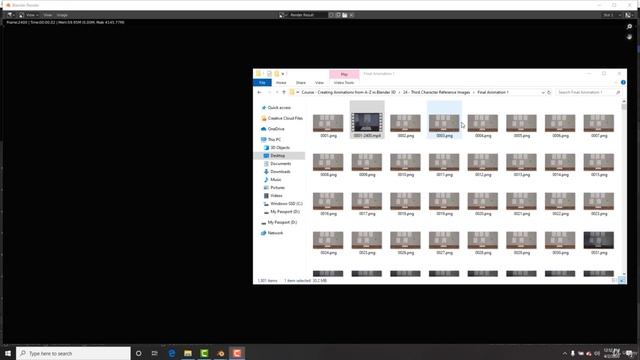Open the Video Tools ribbon tab

tap(344, 82)
